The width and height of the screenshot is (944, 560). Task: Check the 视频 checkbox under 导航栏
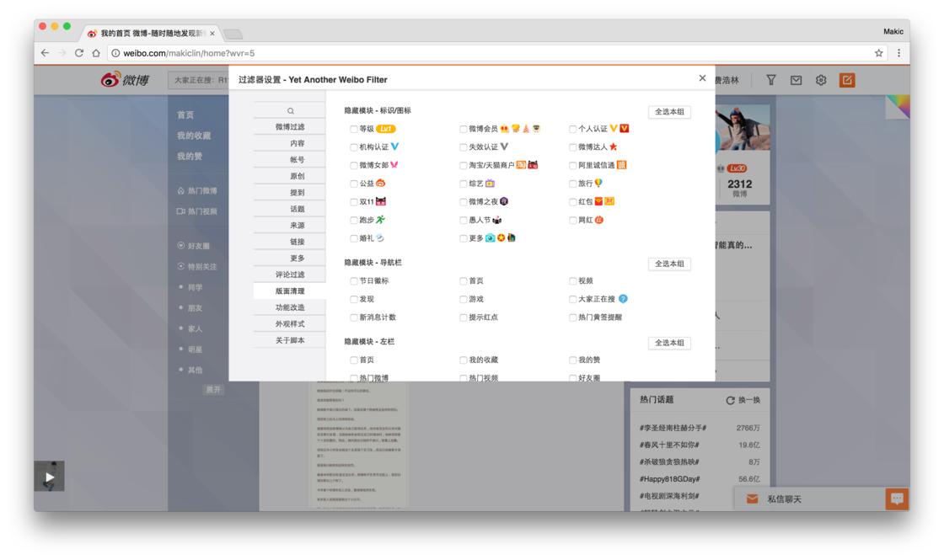click(x=573, y=281)
